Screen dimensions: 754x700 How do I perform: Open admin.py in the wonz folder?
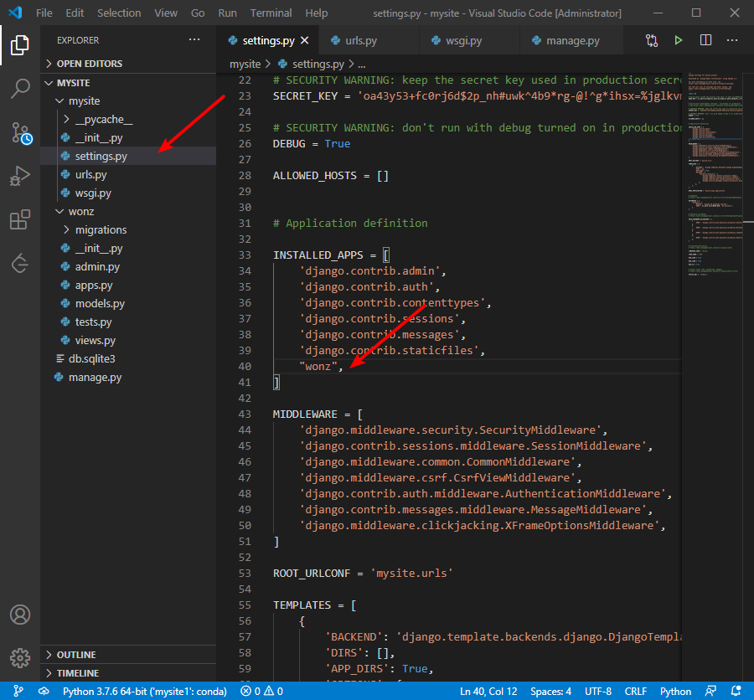coord(128,267)
